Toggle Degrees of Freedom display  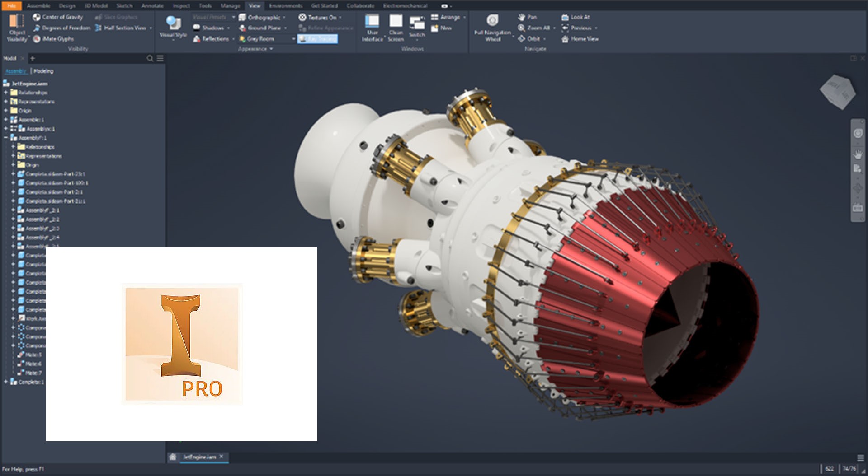(37, 28)
